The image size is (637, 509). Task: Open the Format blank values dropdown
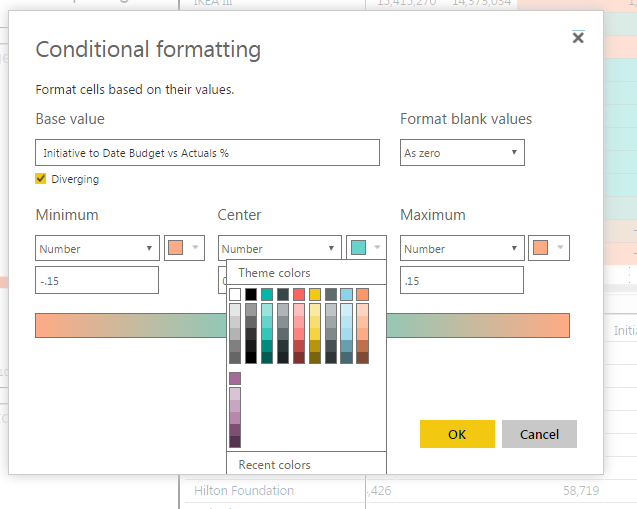click(x=462, y=153)
